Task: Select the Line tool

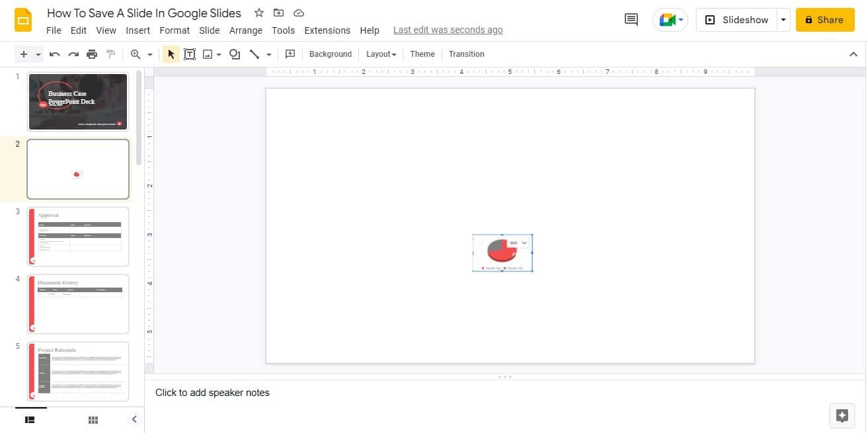Action: point(255,54)
